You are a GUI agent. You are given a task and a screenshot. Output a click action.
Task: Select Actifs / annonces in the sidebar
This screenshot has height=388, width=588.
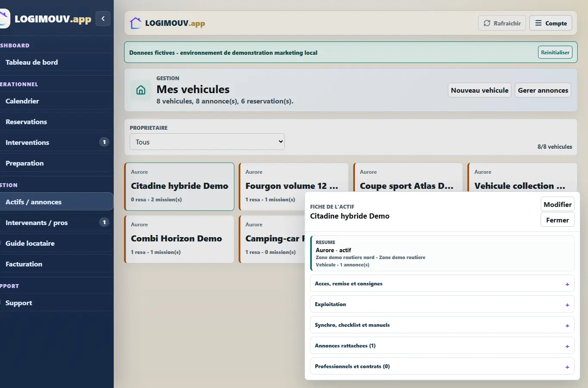56,202
